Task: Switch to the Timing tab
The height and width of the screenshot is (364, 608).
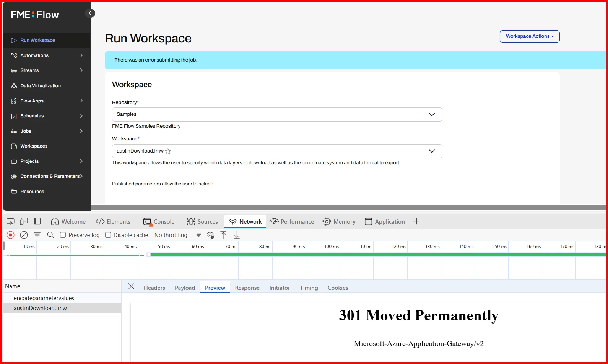Action: (309, 288)
